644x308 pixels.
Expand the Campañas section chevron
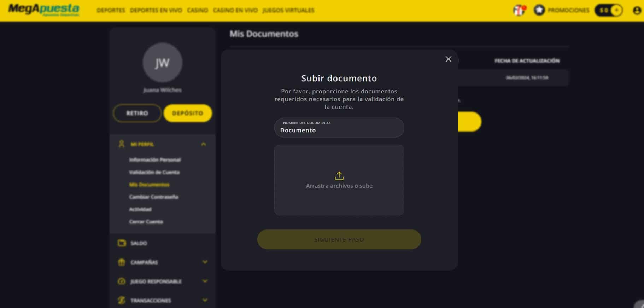205,262
